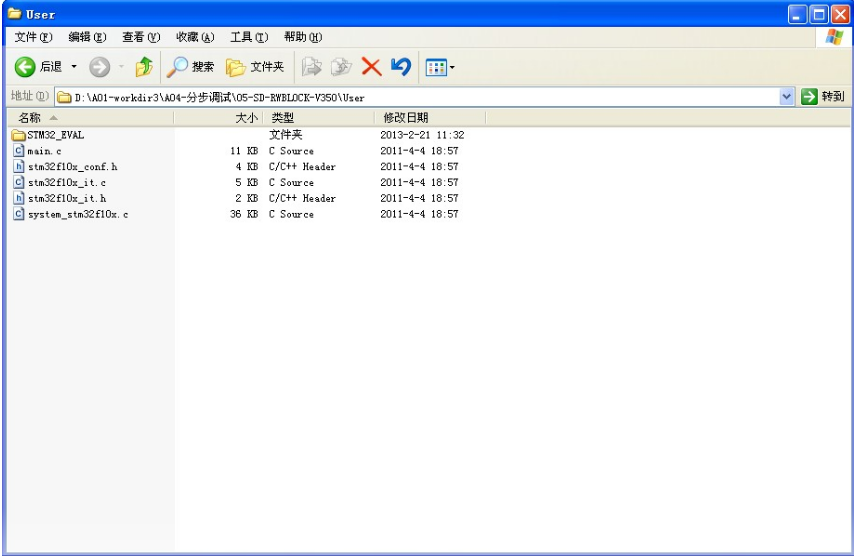Sort by the 大小 size column
The image size is (856, 557).
tap(245, 118)
